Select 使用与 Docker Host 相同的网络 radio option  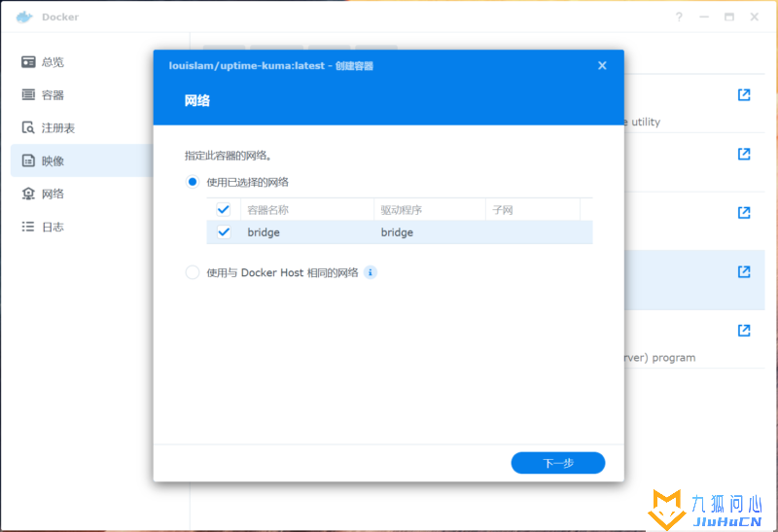193,272
